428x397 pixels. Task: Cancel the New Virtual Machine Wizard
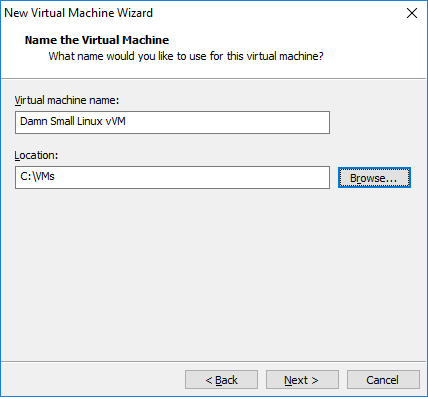(383, 380)
